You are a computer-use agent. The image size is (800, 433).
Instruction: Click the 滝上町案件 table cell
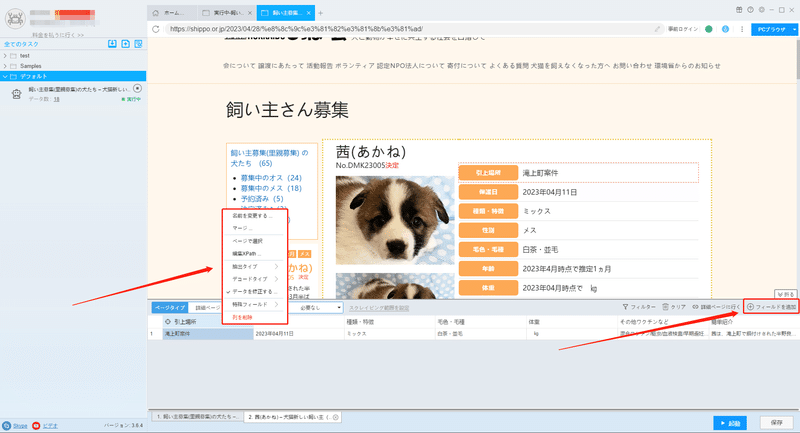(208, 334)
